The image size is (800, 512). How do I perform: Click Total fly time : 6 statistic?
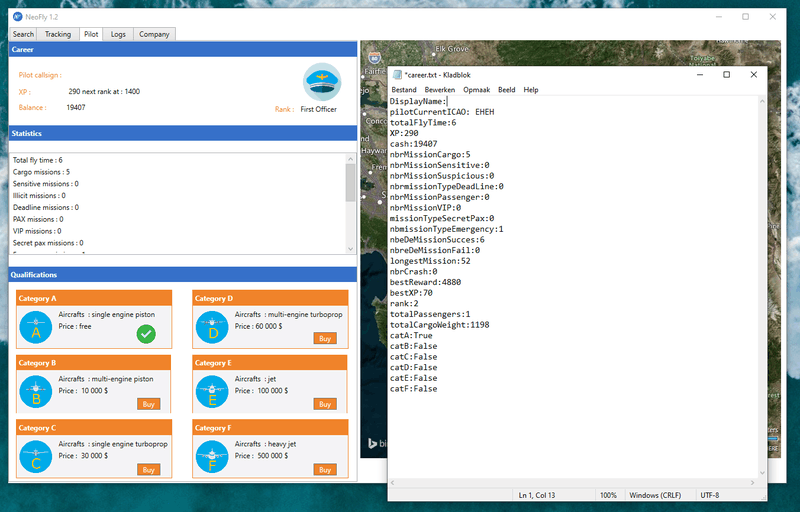(x=38, y=160)
